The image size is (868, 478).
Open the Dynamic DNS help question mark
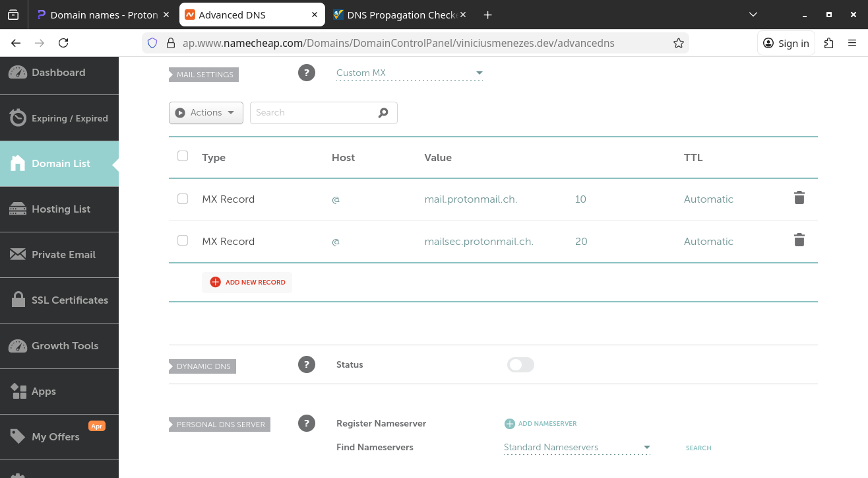coord(307,364)
